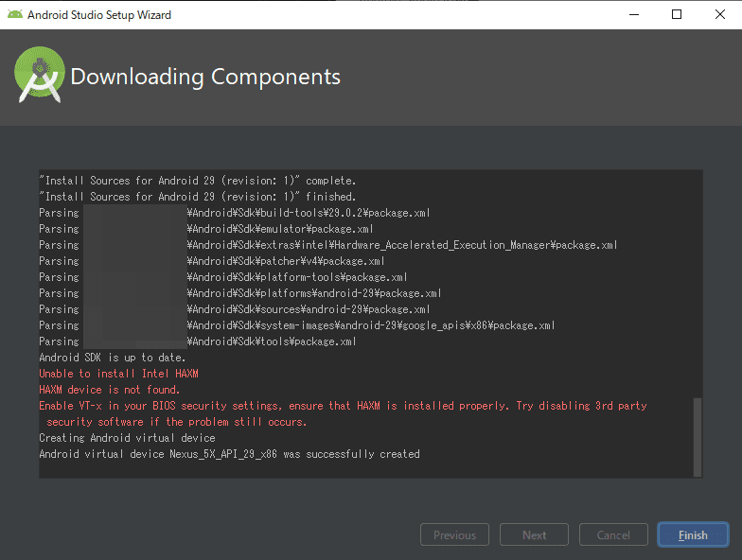Screen dimensions: 742x560
Task: Click the Sdk\tools package.xml line
Action: 197,341
